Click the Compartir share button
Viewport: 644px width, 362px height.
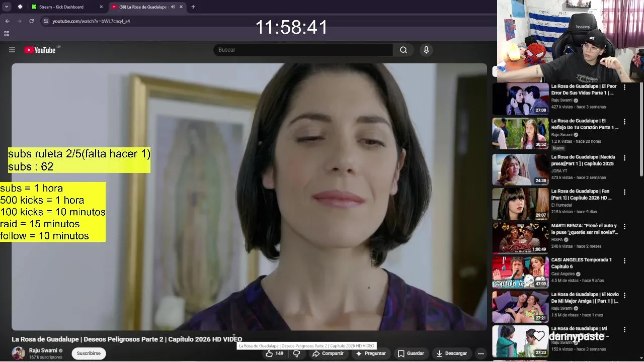pyautogui.click(x=328, y=353)
